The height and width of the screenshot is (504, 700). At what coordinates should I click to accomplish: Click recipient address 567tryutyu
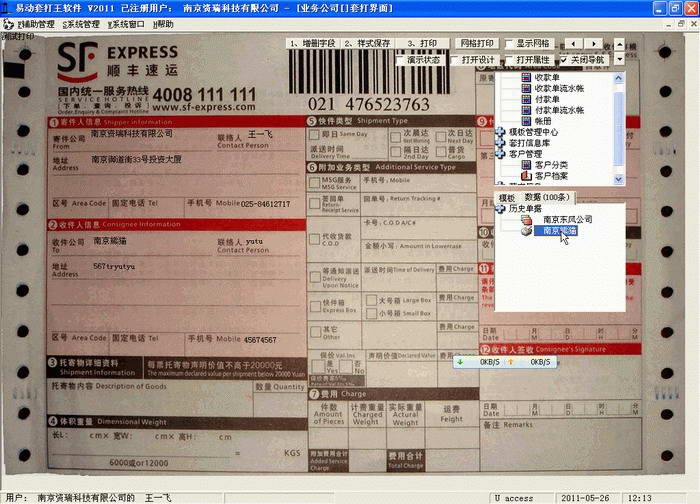point(114,267)
